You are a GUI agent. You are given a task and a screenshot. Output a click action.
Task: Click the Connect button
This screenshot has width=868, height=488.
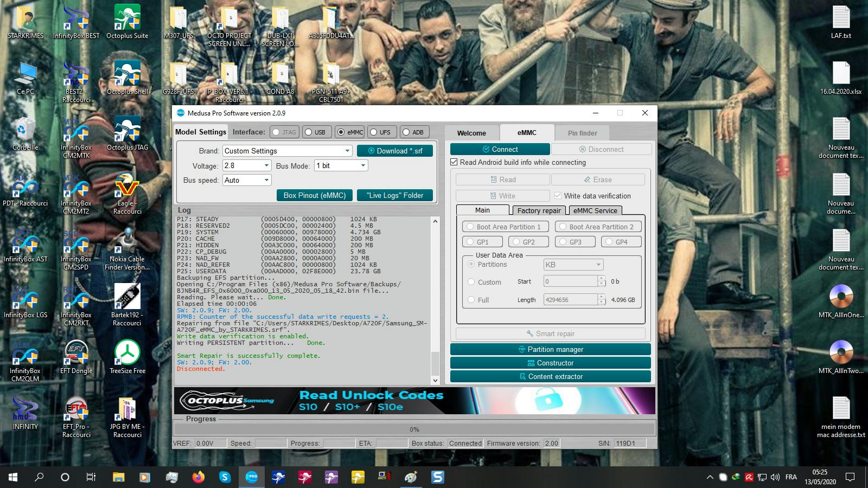pos(500,149)
